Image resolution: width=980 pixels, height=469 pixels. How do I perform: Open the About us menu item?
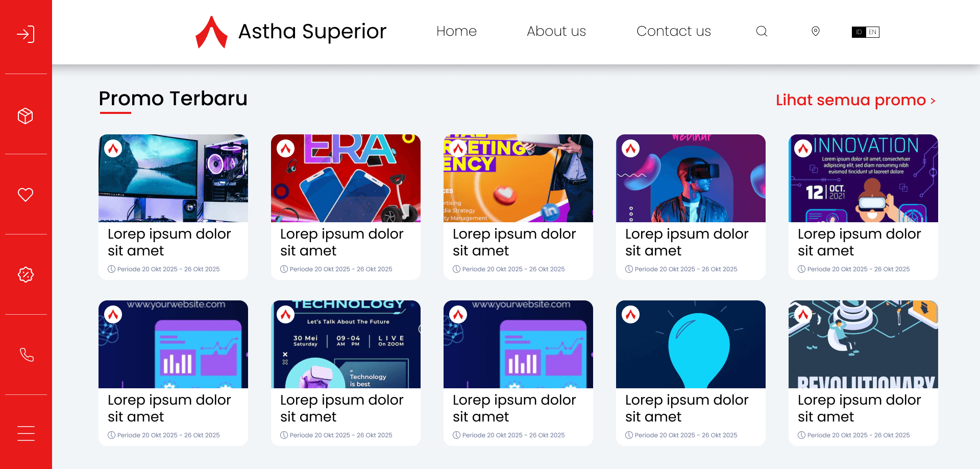pos(556,31)
